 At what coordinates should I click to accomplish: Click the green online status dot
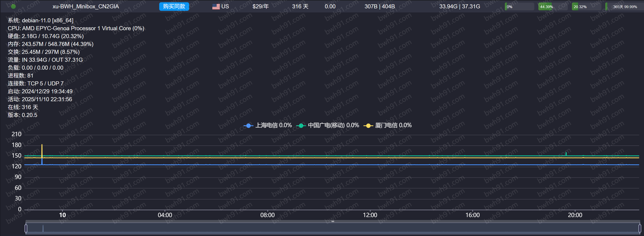click(14, 7)
